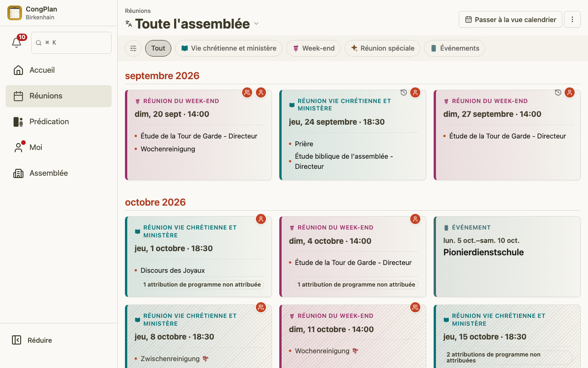Click the person badge on 20 sept card
Image resolution: width=588 pixels, height=368 pixels.
(x=261, y=92)
